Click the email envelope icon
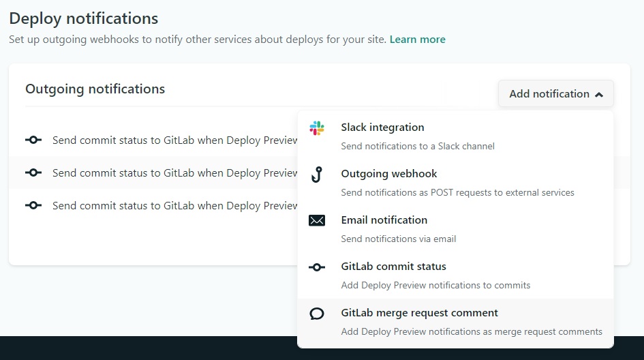The height and width of the screenshot is (360, 644). [x=317, y=221]
